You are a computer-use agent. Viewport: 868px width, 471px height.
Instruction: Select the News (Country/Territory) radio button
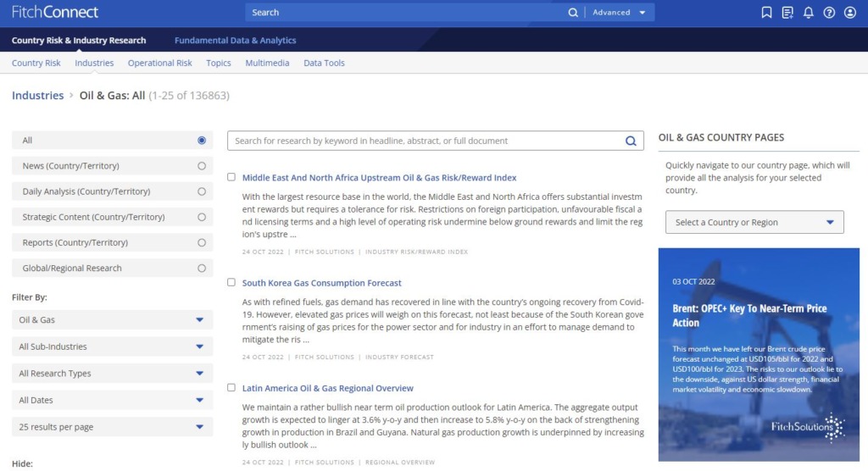coord(201,166)
